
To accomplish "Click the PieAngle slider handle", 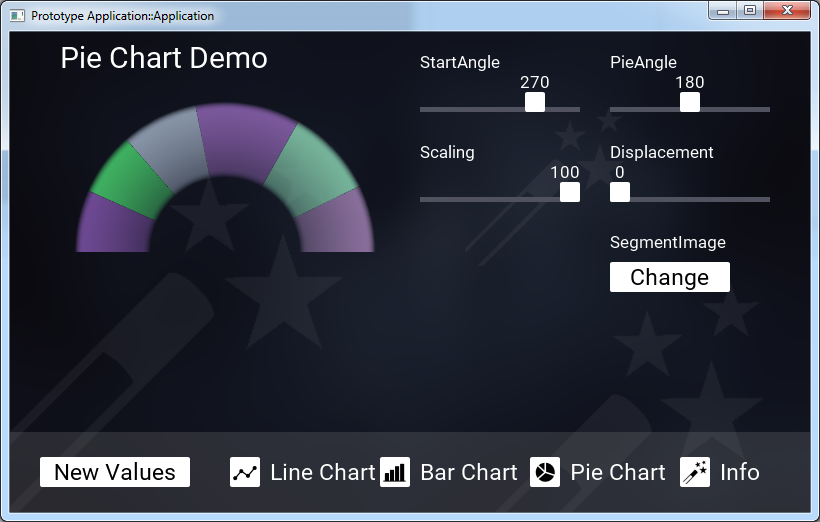I will (x=690, y=102).
